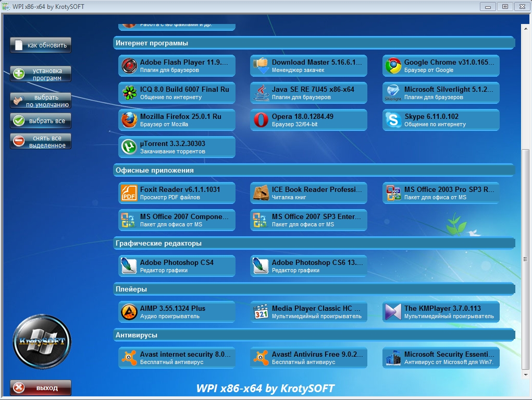
Task: Click the Adobe Photoshop CS6 feather icon
Action: coord(261,266)
